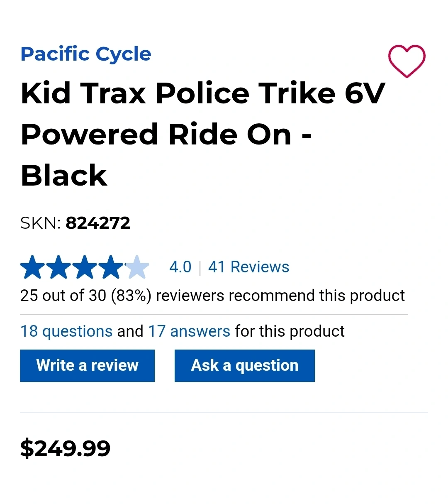Viewport: 448px width, 504px height.
Task: Click the Write a review button
Action: pos(87,366)
